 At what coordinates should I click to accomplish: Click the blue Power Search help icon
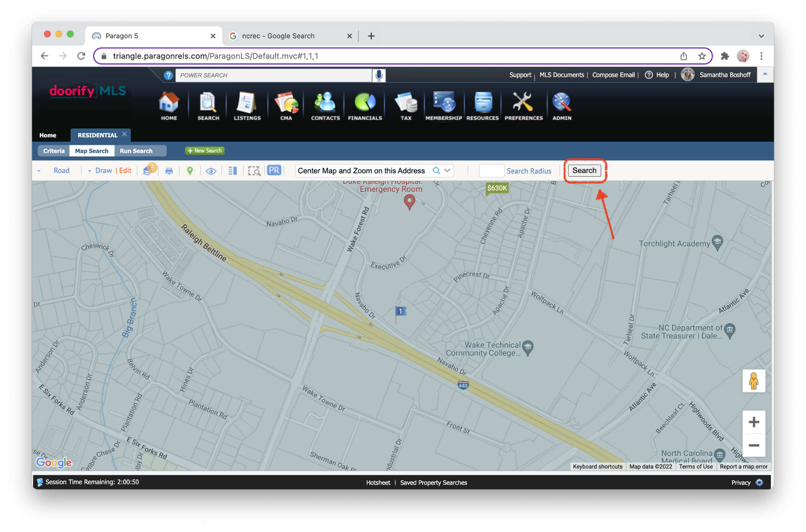(168, 75)
